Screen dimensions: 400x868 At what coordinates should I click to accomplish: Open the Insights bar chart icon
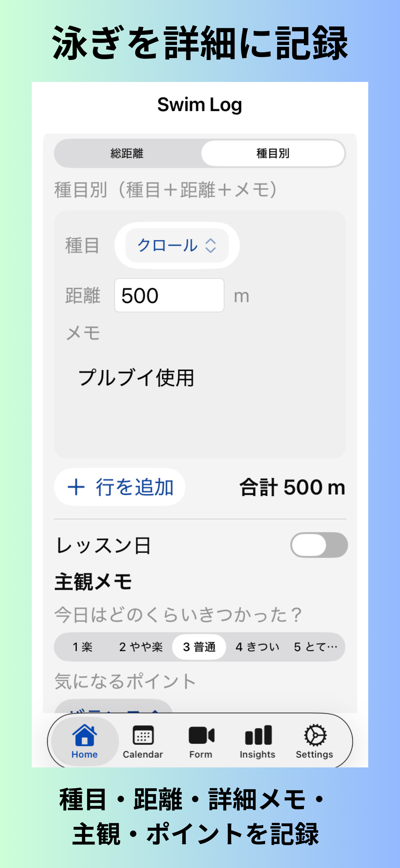[258, 735]
